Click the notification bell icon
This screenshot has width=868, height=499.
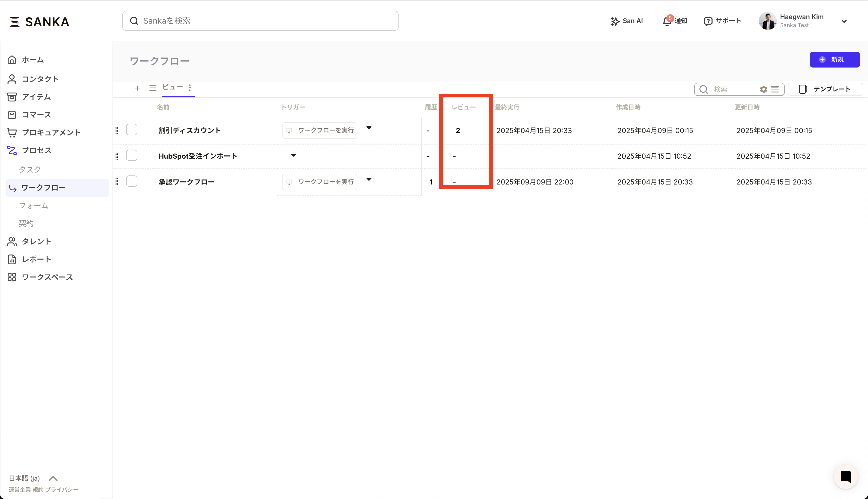coord(666,21)
